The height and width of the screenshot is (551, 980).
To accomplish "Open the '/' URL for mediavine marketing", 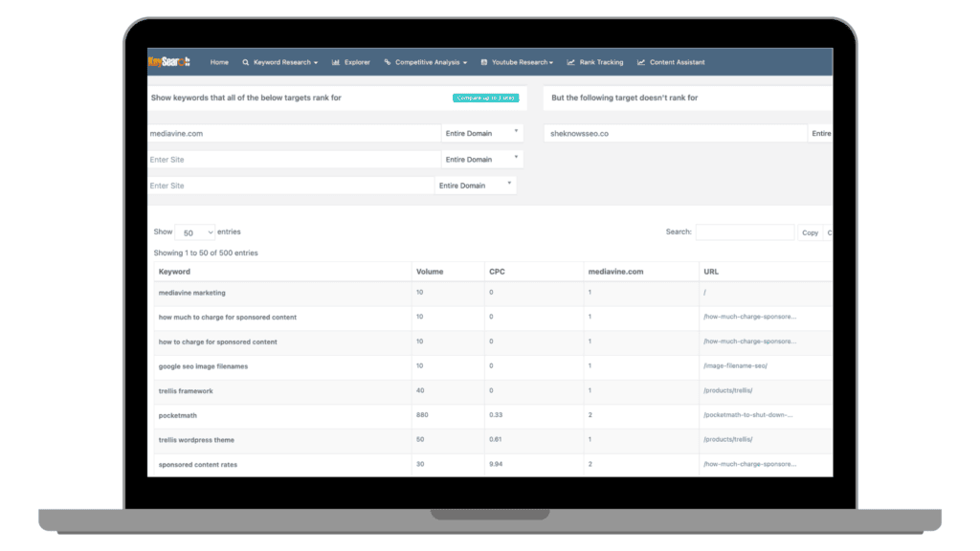I will click(x=704, y=293).
